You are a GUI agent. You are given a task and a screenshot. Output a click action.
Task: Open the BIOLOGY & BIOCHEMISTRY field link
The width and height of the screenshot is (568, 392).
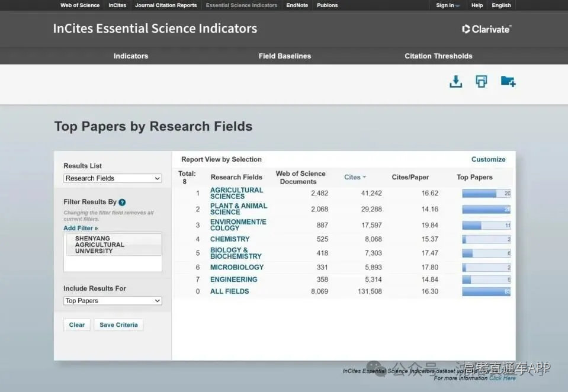point(236,253)
